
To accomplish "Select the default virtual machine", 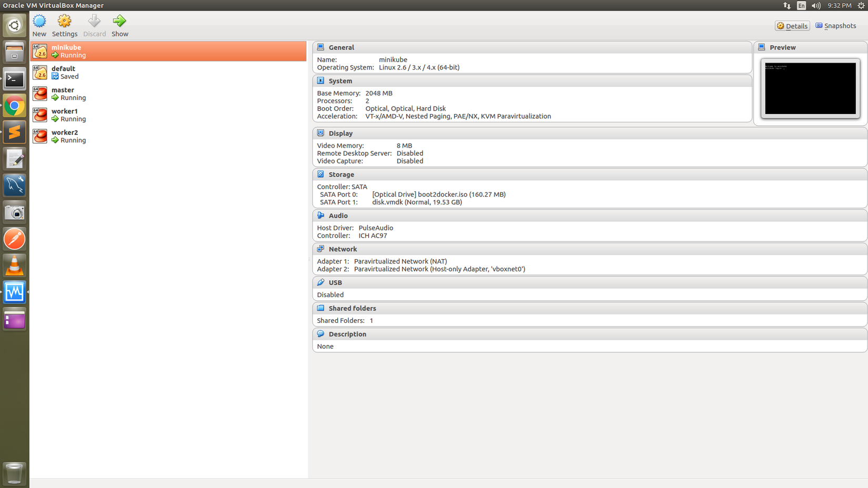I will [168, 73].
